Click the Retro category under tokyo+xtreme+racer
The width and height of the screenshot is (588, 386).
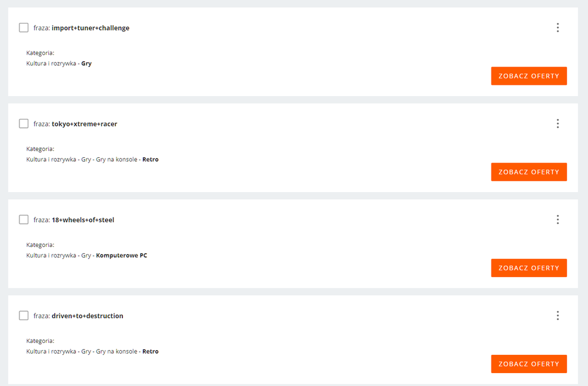point(150,160)
